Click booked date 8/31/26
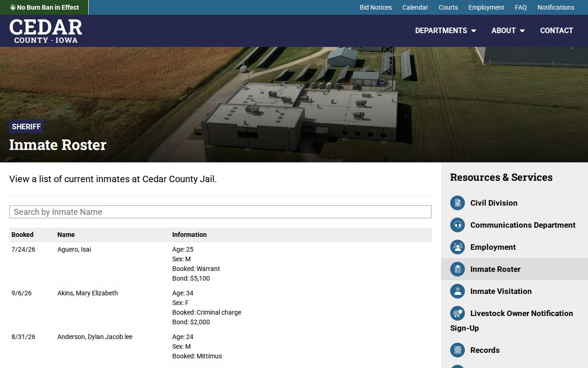 pyautogui.click(x=23, y=337)
